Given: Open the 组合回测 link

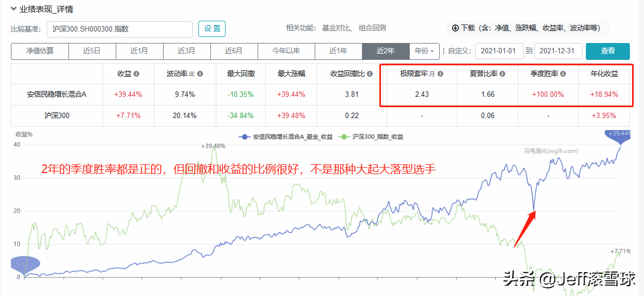Looking at the screenshot, I should click(372, 28).
